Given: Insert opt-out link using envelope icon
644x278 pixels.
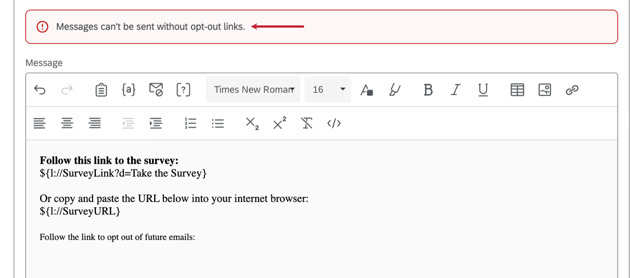Looking at the screenshot, I should click(156, 90).
